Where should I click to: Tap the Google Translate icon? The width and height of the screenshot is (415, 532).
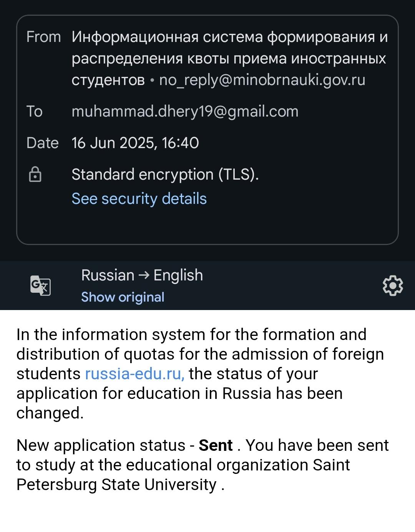40,285
